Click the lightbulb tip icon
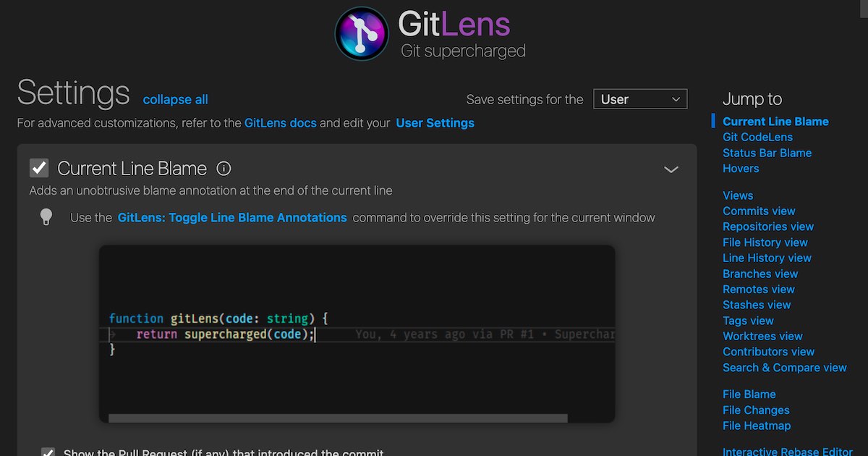This screenshot has width=868, height=456. [46, 215]
